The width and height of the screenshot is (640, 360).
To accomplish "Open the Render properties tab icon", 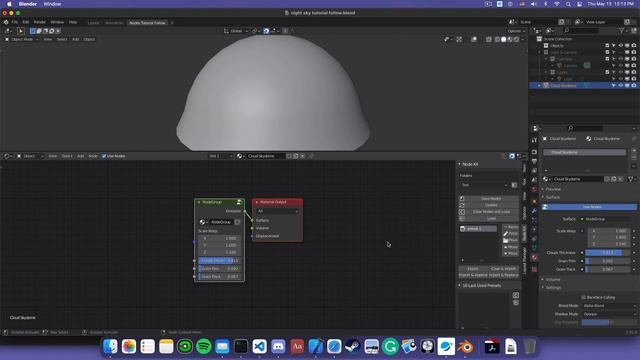I will tap(534, 152).
